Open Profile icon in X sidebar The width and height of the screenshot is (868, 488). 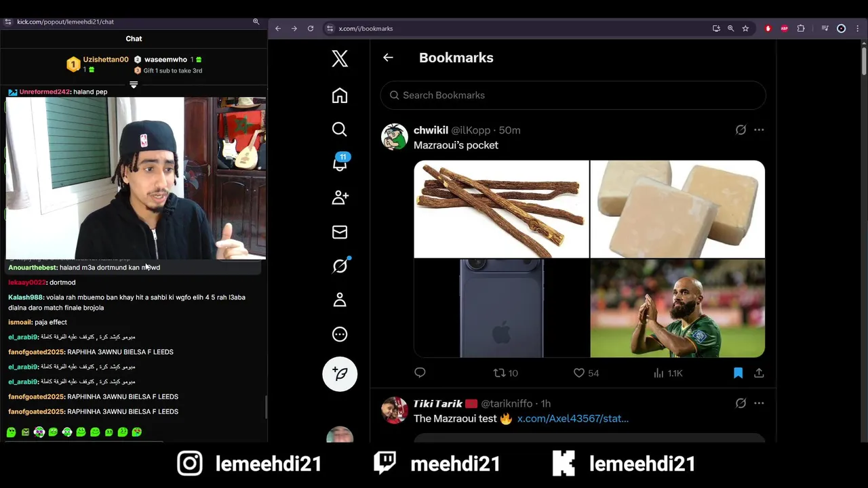point(340,300)
